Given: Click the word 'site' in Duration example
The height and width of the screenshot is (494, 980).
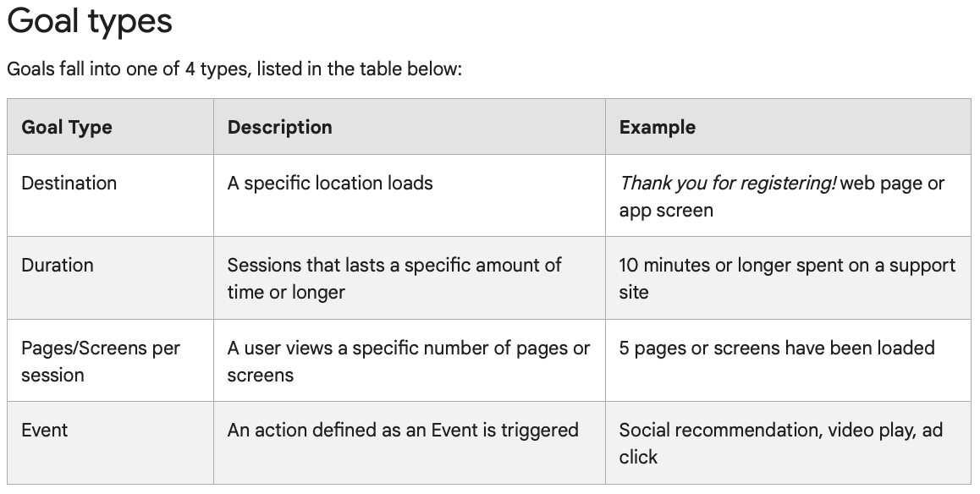Looking at the screenshot, I should click(634, 293).
